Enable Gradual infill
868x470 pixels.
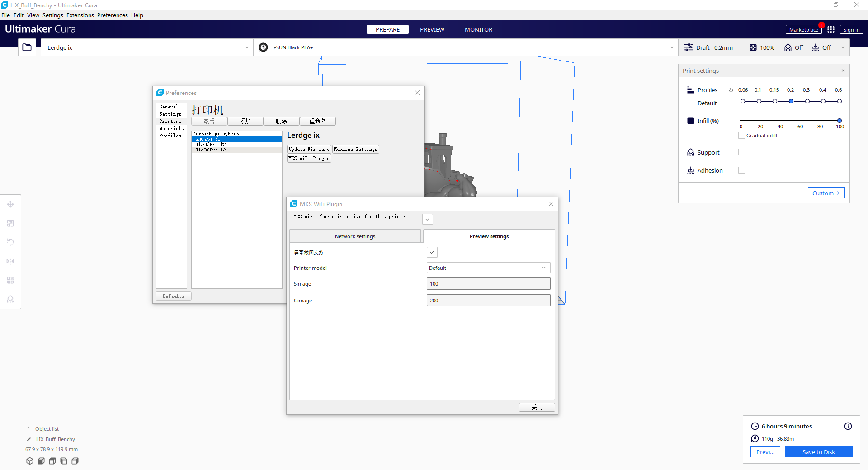(741, 135)
